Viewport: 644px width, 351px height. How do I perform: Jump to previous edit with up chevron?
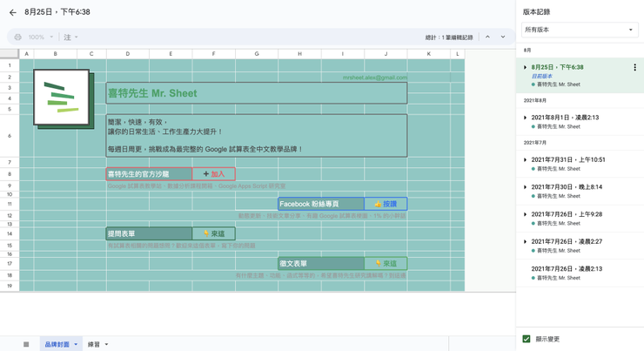pos(487,37)
